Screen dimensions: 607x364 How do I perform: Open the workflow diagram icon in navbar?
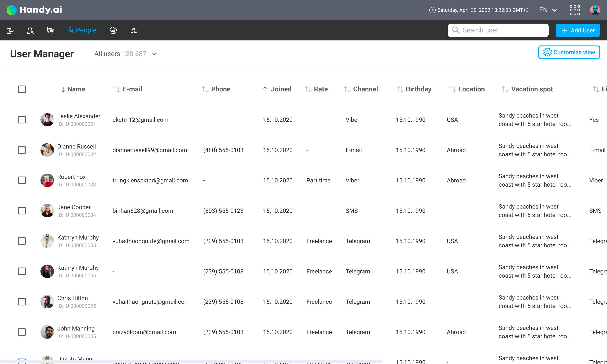[10, 30]
